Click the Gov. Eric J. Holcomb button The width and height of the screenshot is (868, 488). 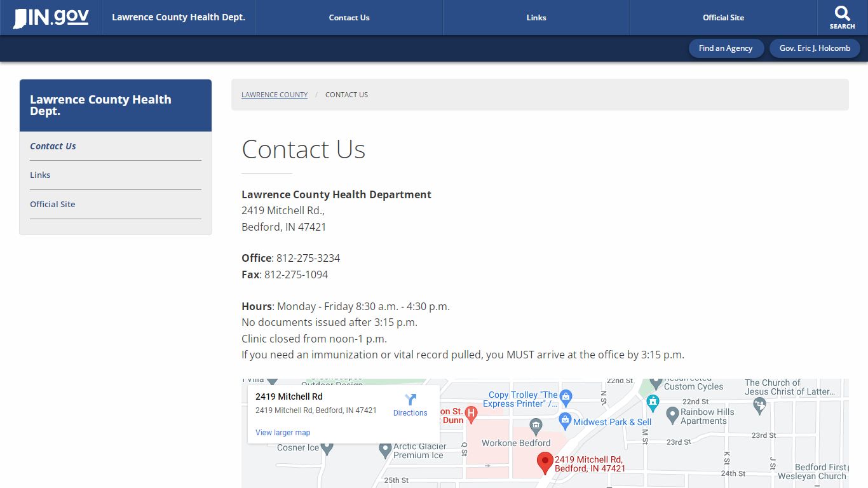coord(815,48)
